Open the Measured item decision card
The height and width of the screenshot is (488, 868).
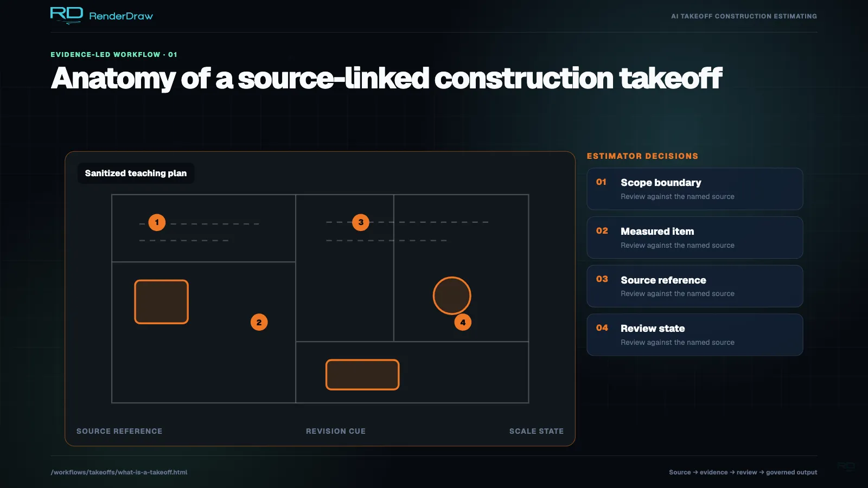(695, 237)
